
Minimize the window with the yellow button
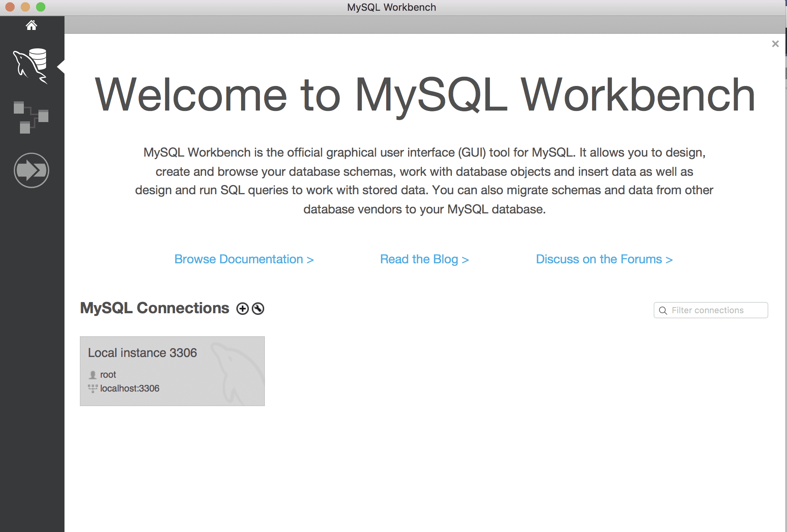pos(25,7)
